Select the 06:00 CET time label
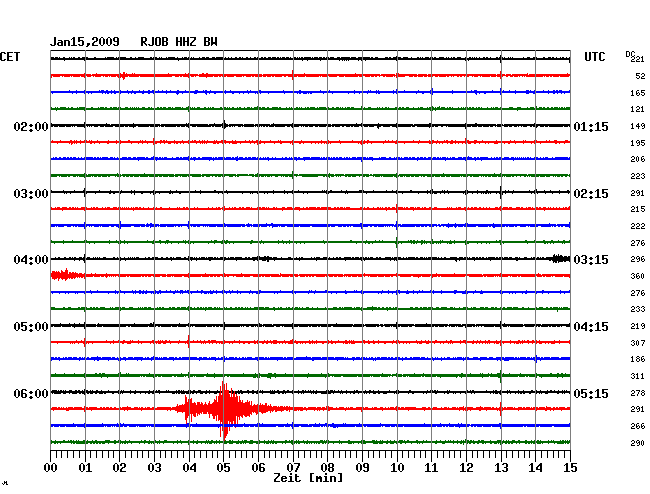This screenshot has height=494, width=650. [x=31, y=394]
